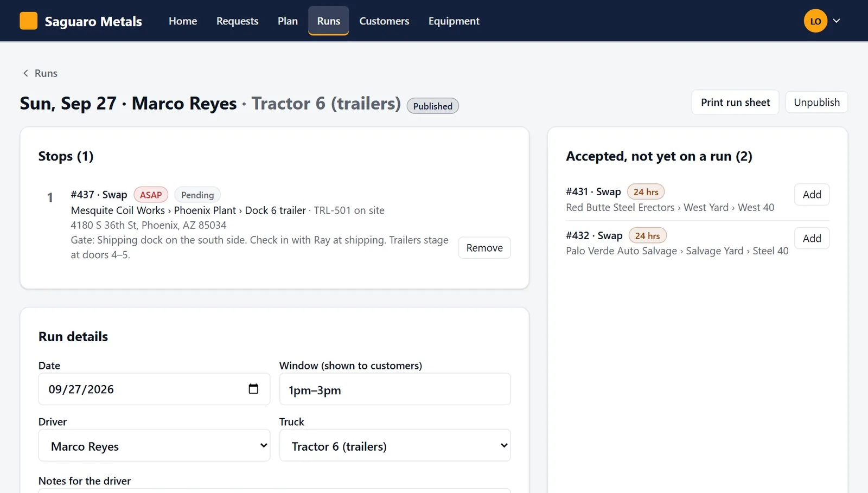
Task: Edit the Window field 1pm–3pm
Action: tap(395, 389)
